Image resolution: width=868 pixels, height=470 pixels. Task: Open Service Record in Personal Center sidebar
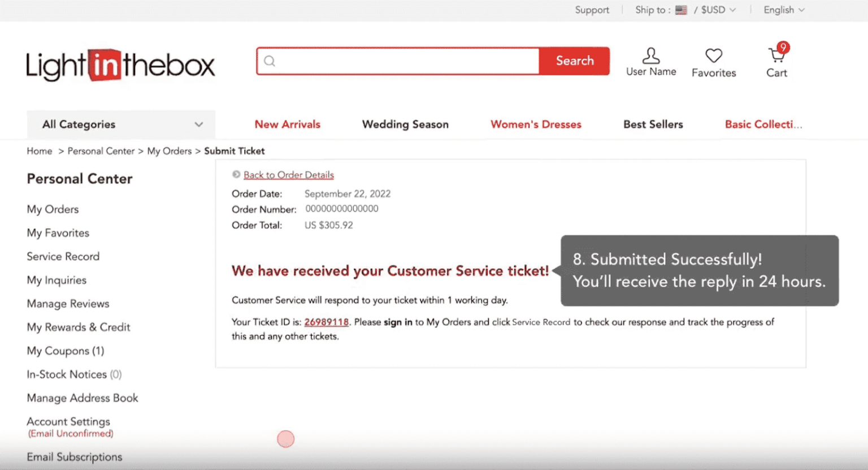point(63,256)
